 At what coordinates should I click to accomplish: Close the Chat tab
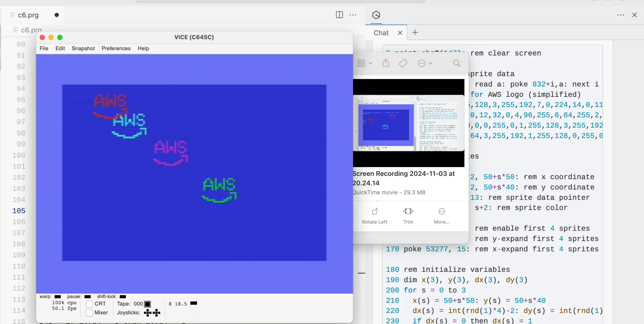(400, 33)
